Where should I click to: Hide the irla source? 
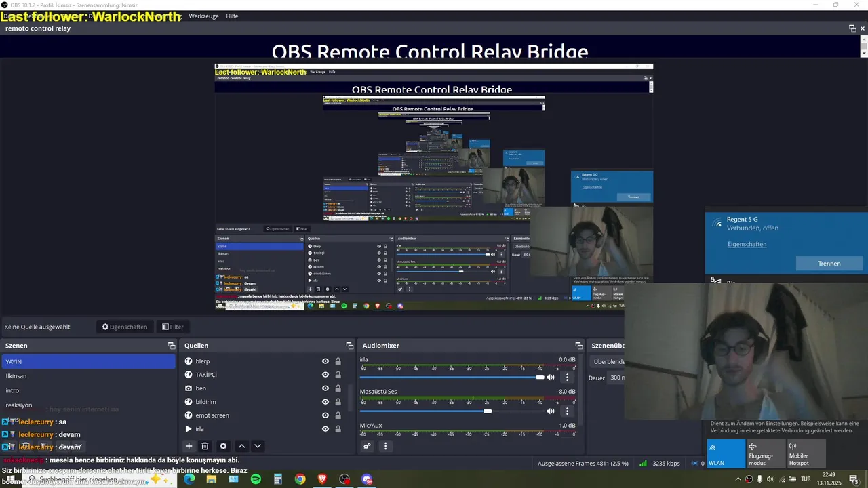pos(325,429)
